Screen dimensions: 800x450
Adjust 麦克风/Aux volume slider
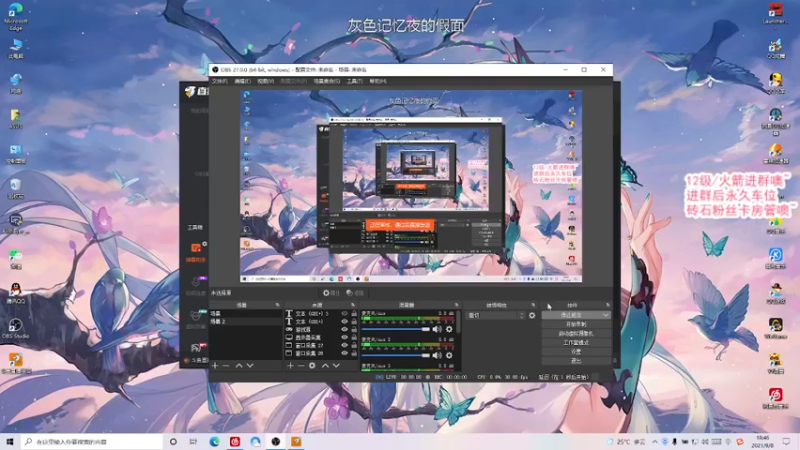(x=395, y=330)
